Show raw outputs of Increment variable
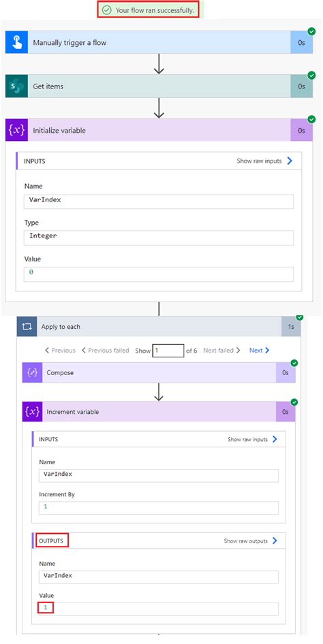Viewport: 323px width, 644px height. [251, 541]
